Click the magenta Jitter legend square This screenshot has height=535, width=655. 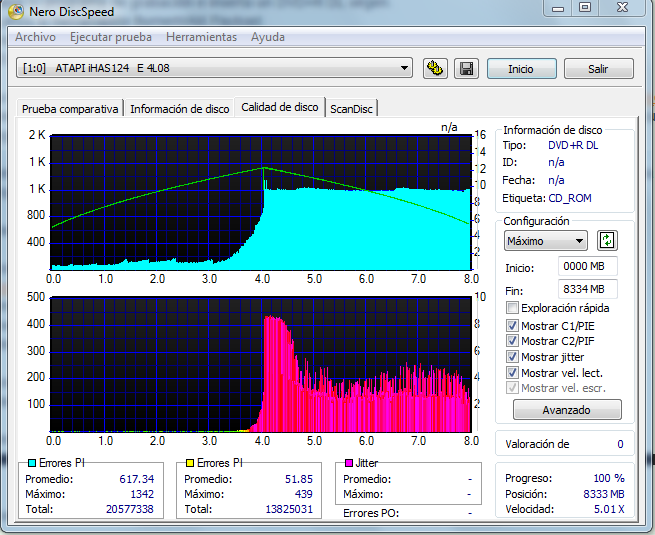(348, 463)
